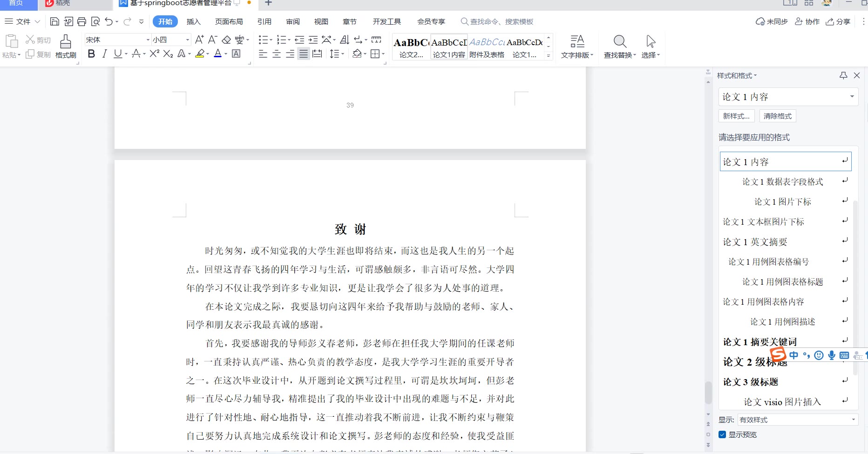Image resolution: width=868 pixels, height=454 pixels.
Task: Click the Undo arrow icon
Action: point(109,21)
